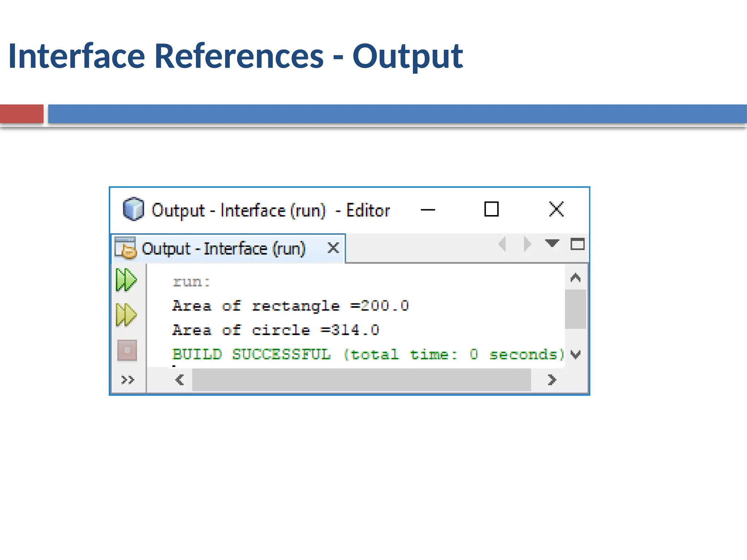Click the 'Area of circle =314.0' line

pyautogui.click(x=276, y=330)
